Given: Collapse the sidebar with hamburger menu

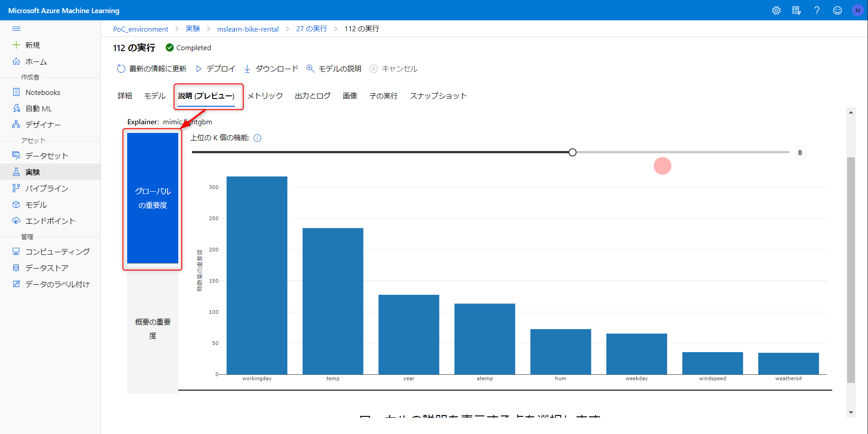Looking at the screenshot, I should click(x=16, y=28).
